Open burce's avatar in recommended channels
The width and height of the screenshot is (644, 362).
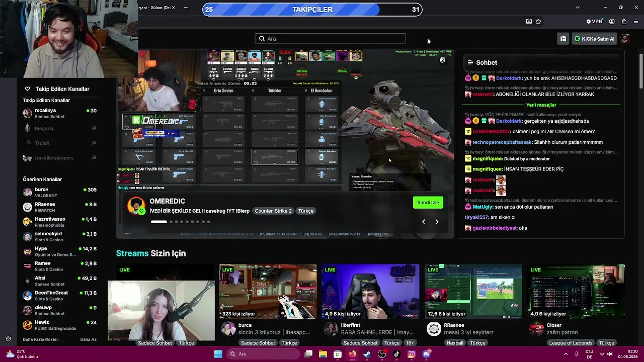[27, 192]
